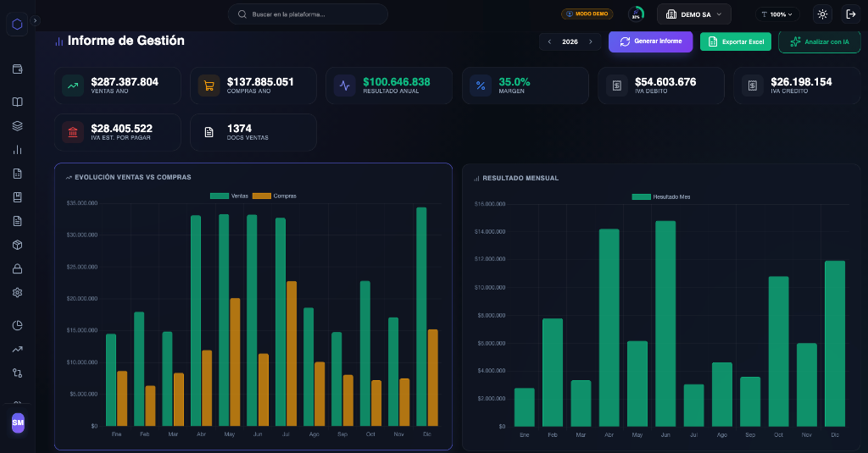Open the 100% text size dropdown
Image resolution: width=868 pixels, height=453 pixels.
tap(777, 14)
